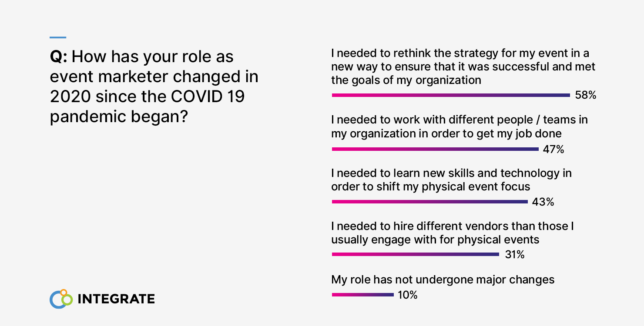
Task: Click the 10% value label
Action: click(408, 295)
